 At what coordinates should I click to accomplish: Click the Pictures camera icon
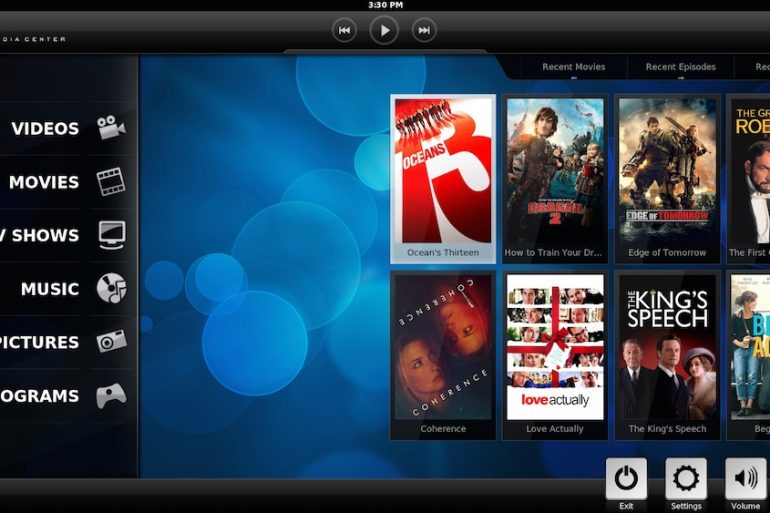pyautogui.click(x=111, y=342)
